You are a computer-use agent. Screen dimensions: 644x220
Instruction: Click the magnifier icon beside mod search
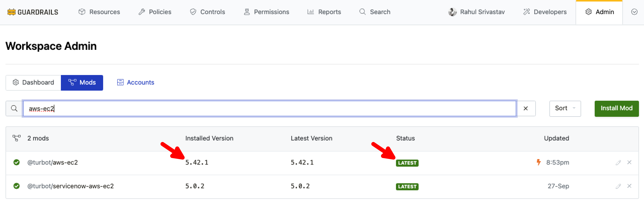14,108
